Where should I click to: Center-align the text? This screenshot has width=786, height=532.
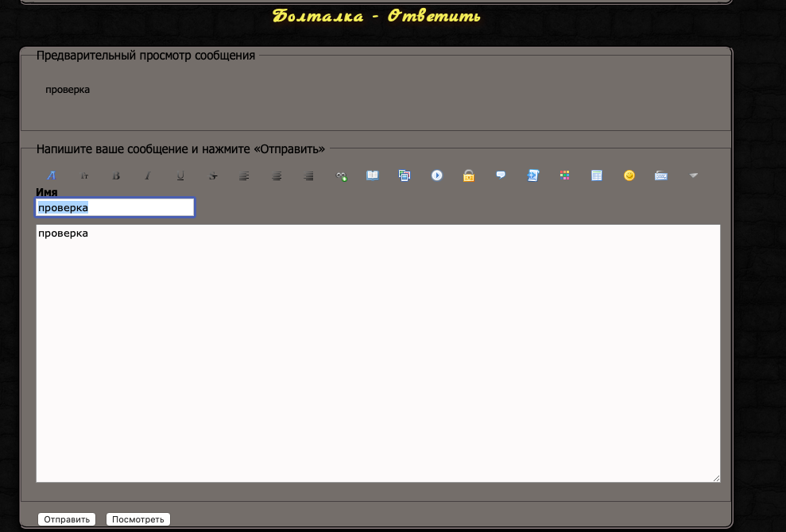tap(277, 175)
